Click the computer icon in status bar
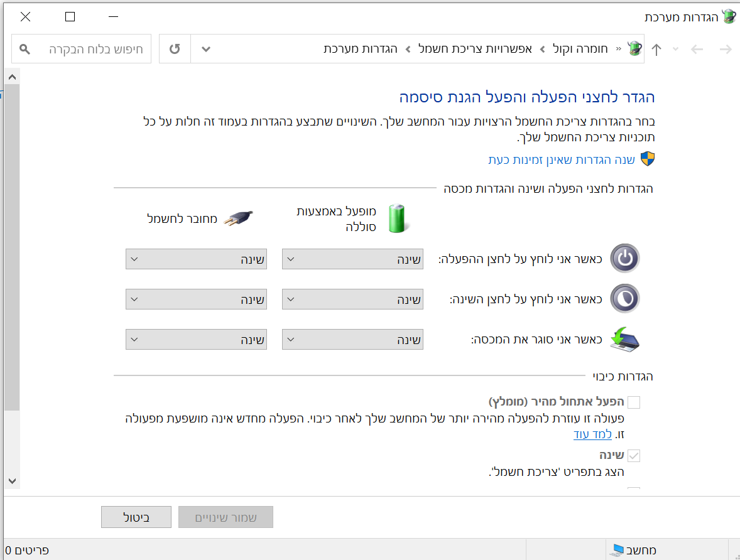Image resolution: width=740 pixels, height=560 pixels. coord(617,549)
